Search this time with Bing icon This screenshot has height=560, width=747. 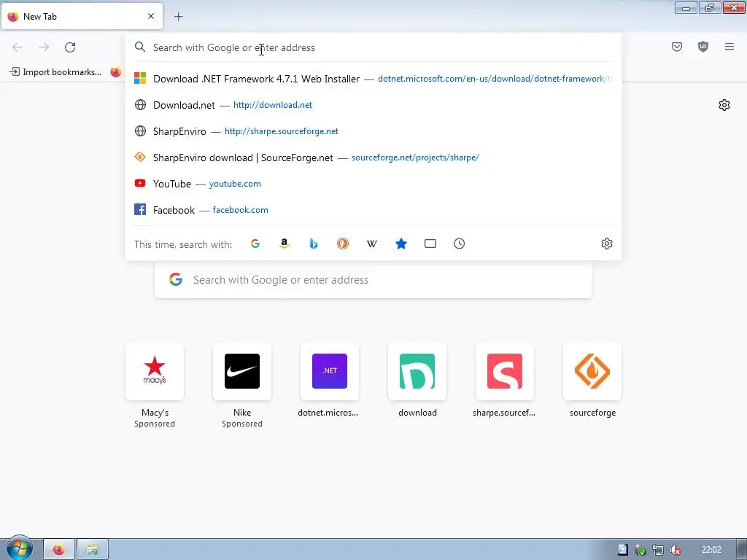(x=314, y=244)
